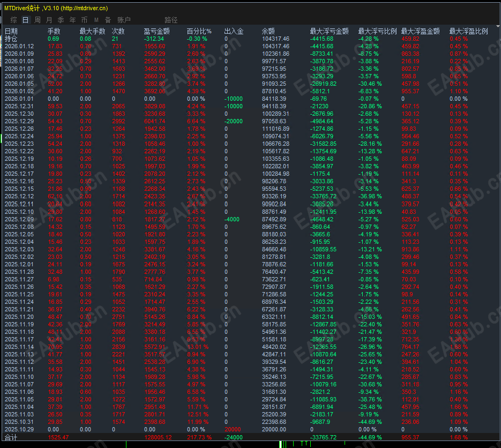Viewport: 501px width, 448px height.
Task: Click the 111016.89 balance value
Action: [275, 129]
